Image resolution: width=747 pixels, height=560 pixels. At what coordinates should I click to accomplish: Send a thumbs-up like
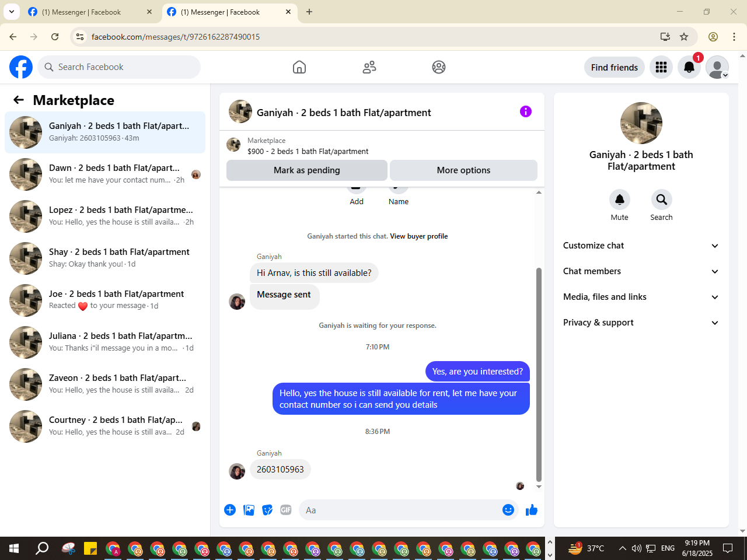pos(532,510)
